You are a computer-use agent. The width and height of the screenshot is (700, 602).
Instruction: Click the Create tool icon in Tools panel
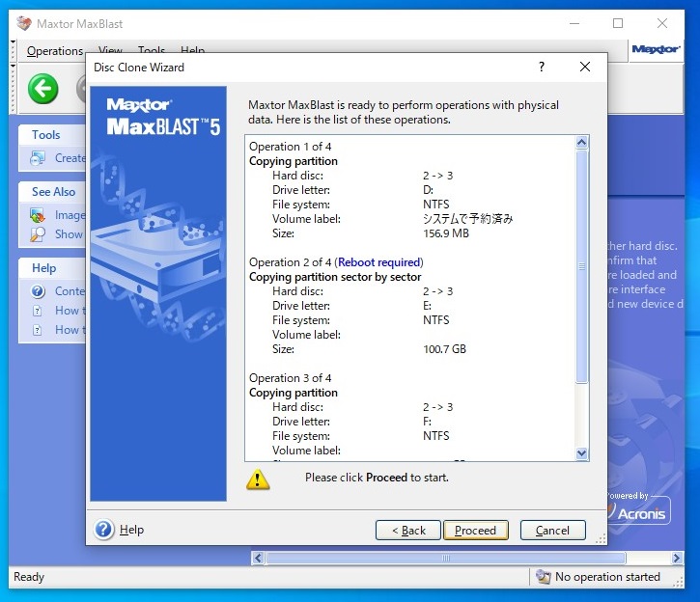[x=38, y=158]
